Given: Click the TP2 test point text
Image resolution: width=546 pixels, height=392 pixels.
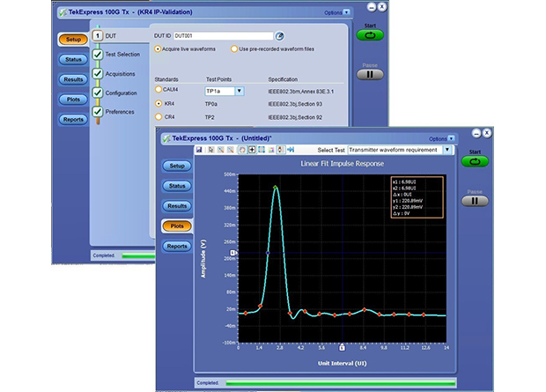Looking at the screenshot, I should (x=210, y=117).
